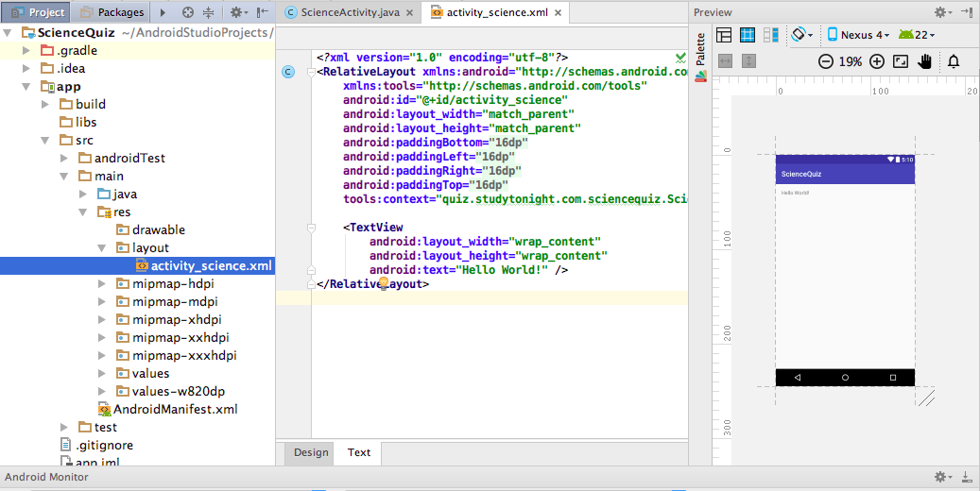The width and height of the screenshot is (980, 491).
Task: Collapse the main folder
Action: tap(63, 177)
